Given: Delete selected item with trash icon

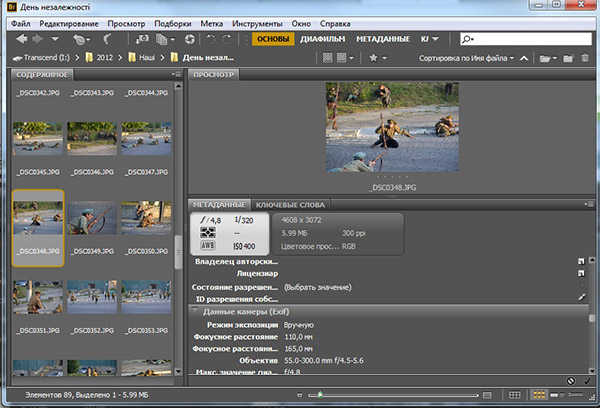Looking at the screenshot, I should pyautogui.click(x=585, y=58).
